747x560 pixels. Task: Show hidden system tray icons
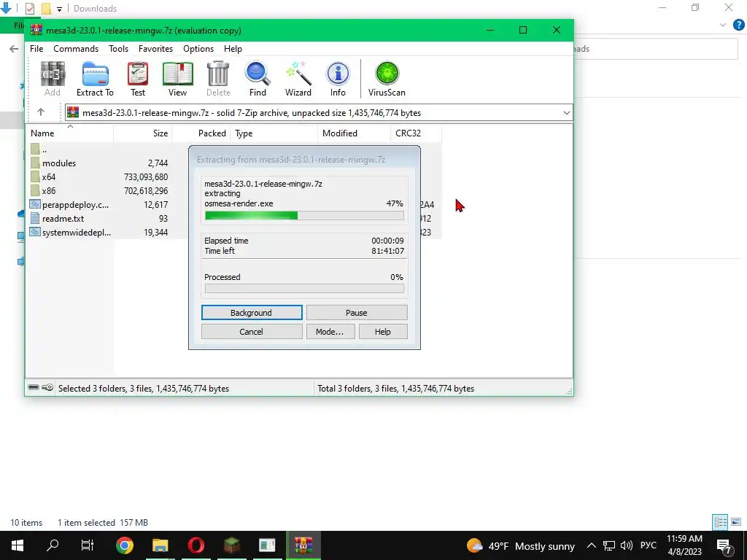(591, 545)
